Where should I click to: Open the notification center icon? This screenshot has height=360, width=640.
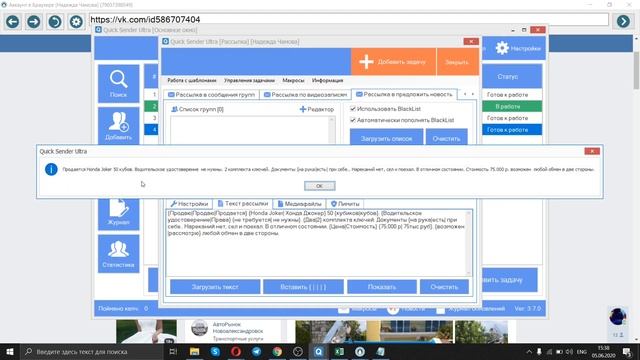(627, 351)
